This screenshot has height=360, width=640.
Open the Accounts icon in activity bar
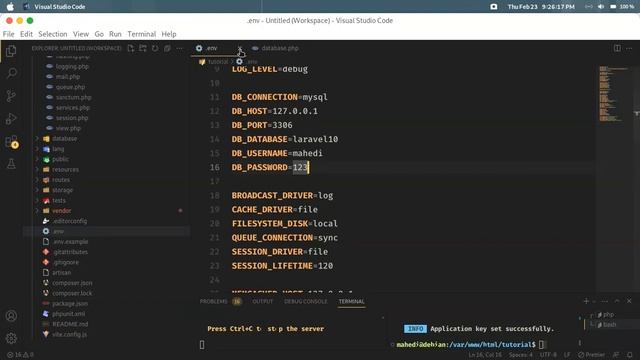pyautogui.click(x=11, y=316)
